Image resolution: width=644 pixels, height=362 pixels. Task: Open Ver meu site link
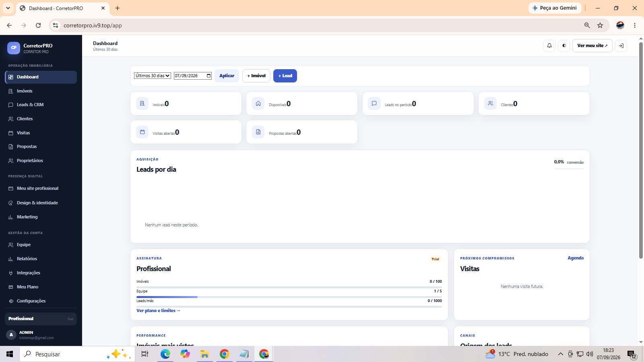[x=592, y=45]
